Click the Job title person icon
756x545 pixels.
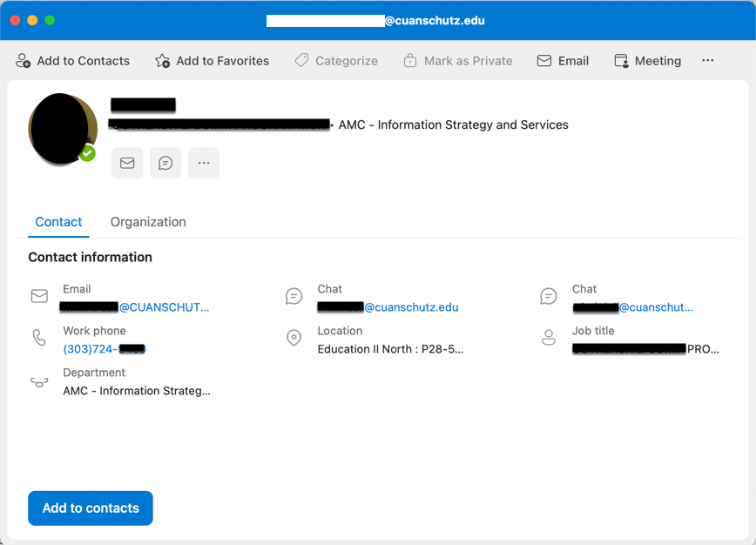click(549, 339)
